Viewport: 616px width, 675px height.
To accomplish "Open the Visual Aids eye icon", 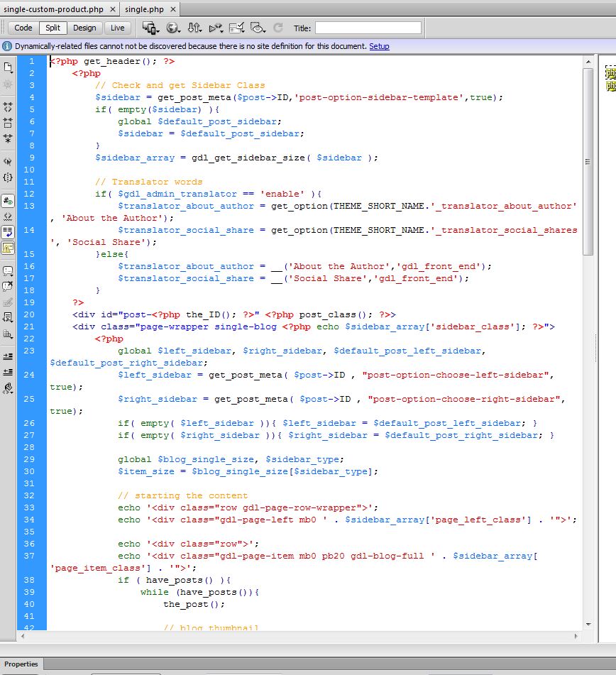I will (258, 27).
